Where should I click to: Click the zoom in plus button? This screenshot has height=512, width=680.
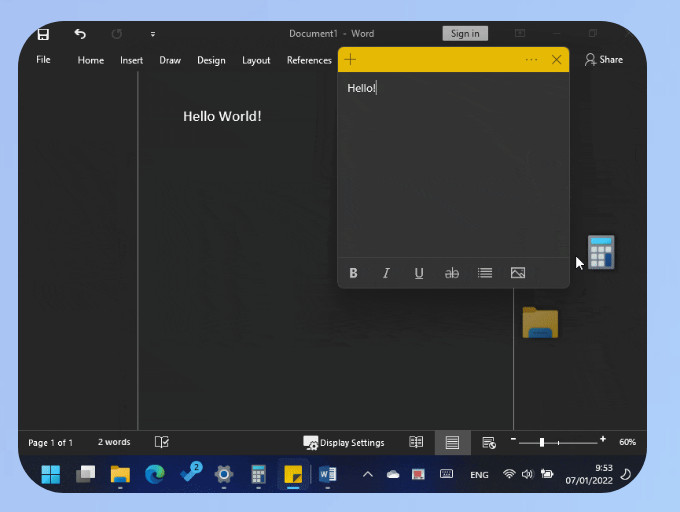602,439
